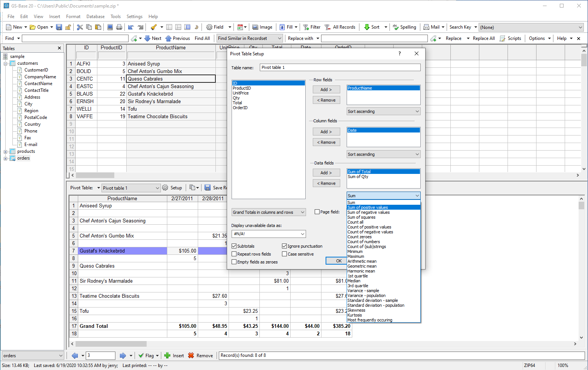Check Empty fields as zeroes
588x370 pixels.
[x=234, y=262]
